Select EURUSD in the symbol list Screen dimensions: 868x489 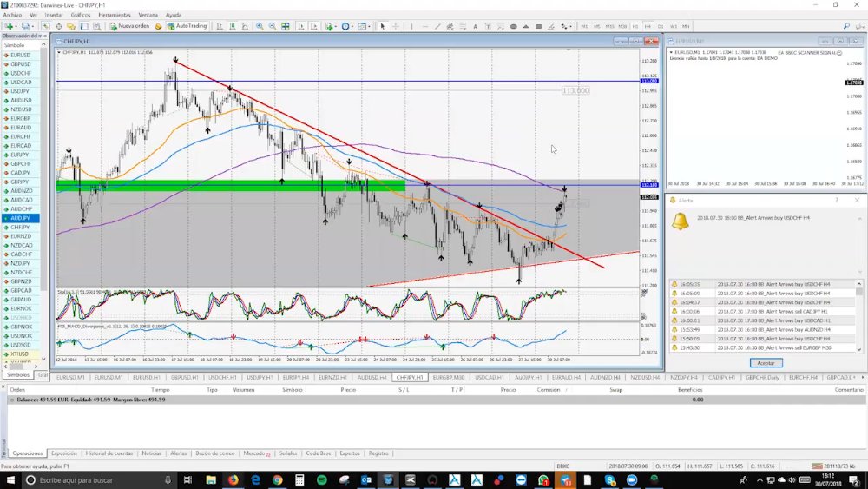(x=21, y=56)
